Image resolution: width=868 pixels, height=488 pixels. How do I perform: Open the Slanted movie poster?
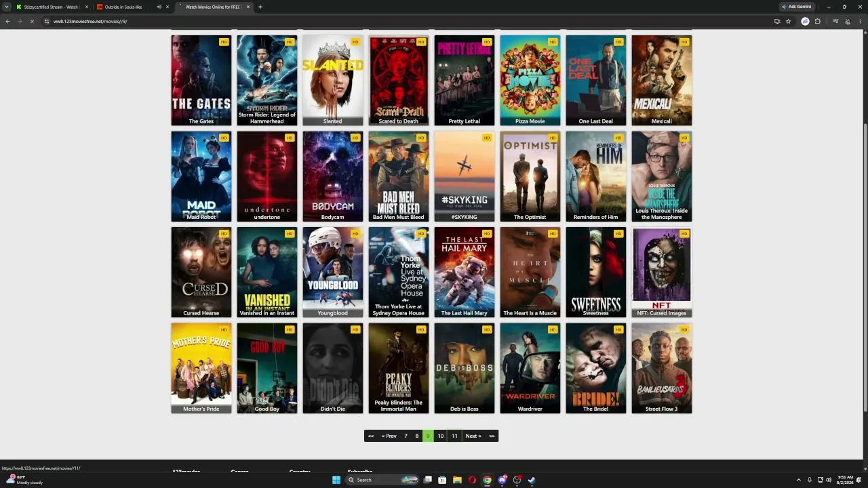[333, 80]
